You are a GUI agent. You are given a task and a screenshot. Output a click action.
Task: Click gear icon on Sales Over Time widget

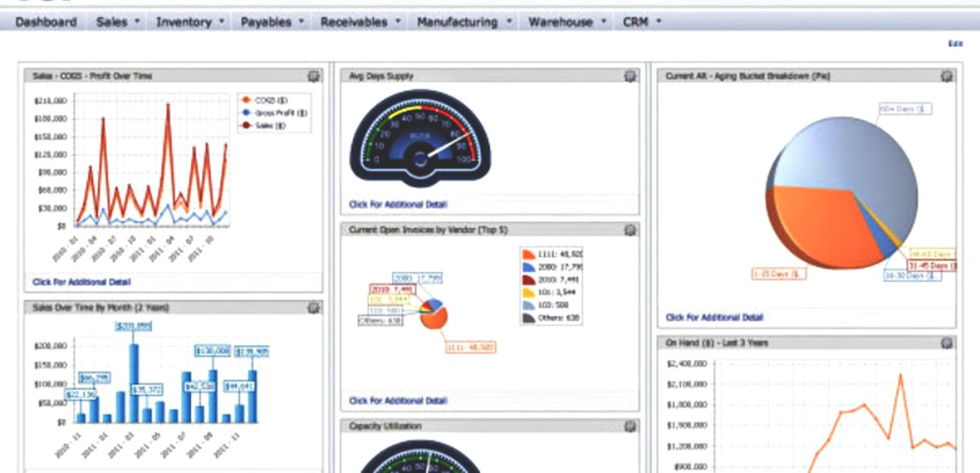(311, 307)
